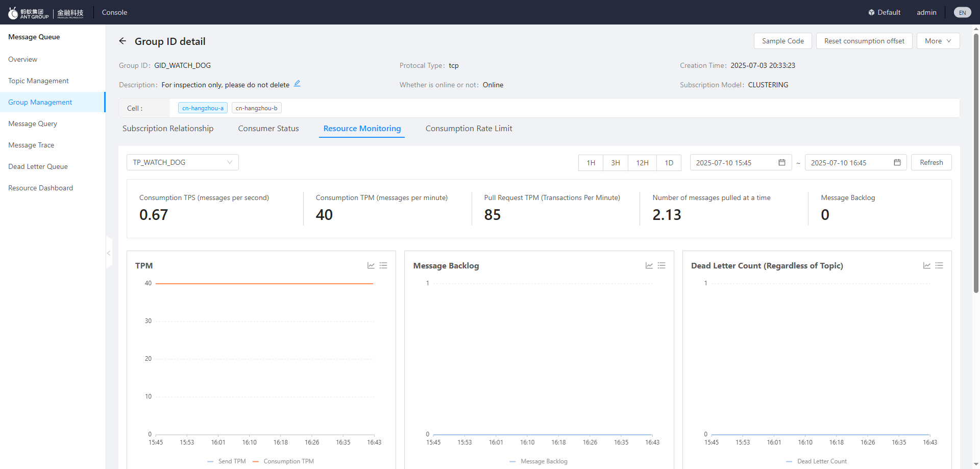Collapse the left sidebar with the handle
Image resolution: width=980 pixels, height=469 pixels.
pyautogui.click(x=109, y=253)
